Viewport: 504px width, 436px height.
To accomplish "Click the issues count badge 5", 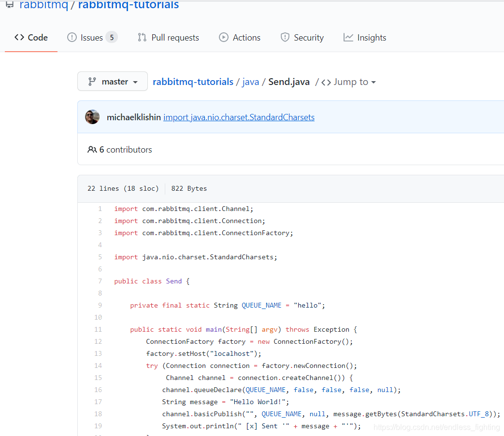I will [x=112, y=38].
